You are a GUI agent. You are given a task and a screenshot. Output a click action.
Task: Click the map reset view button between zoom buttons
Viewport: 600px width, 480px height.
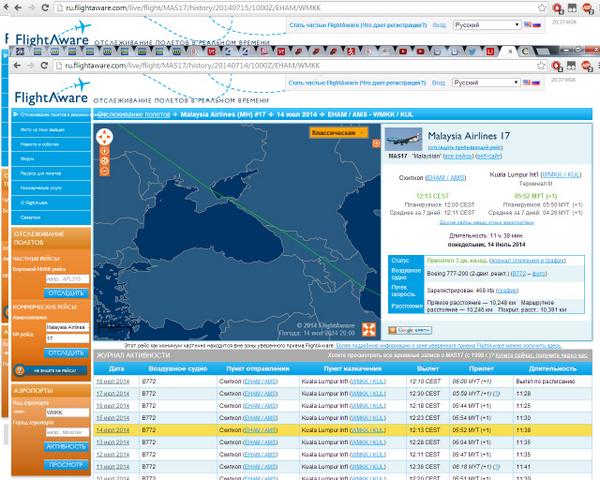104,161
